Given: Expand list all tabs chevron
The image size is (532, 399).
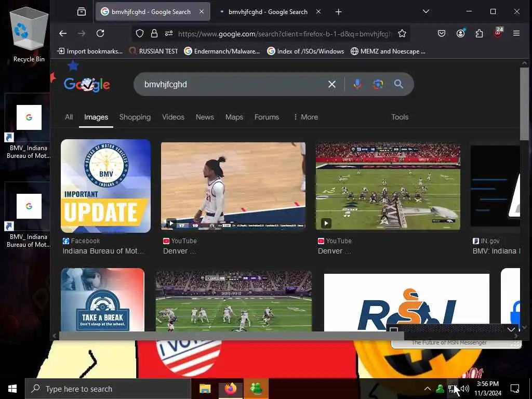Looking at the screenshot, I should coord(426,11).
